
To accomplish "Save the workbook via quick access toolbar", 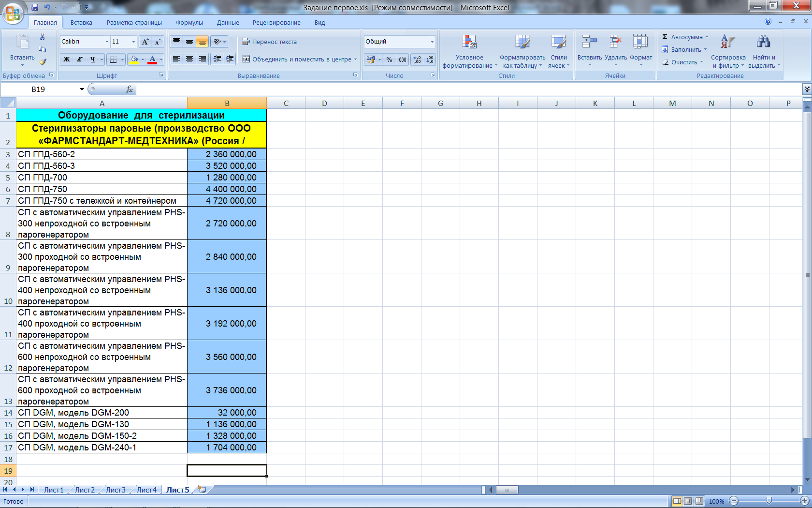I will point(35,7).
